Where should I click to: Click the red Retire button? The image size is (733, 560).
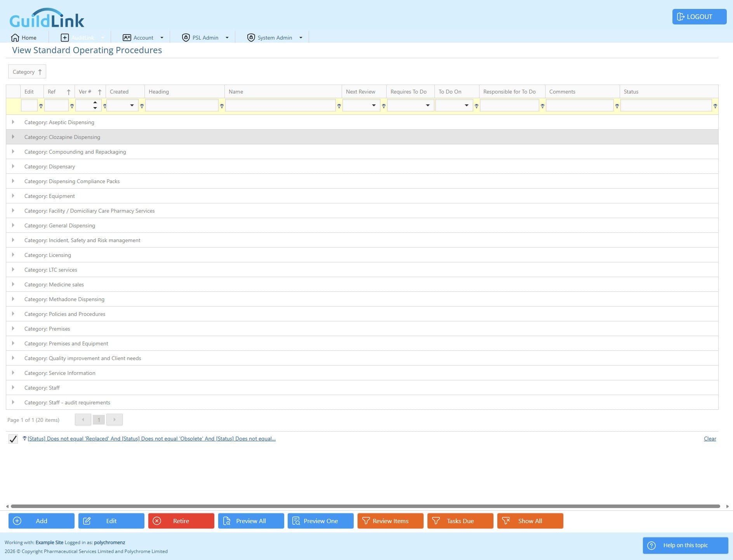pos(181,521)
